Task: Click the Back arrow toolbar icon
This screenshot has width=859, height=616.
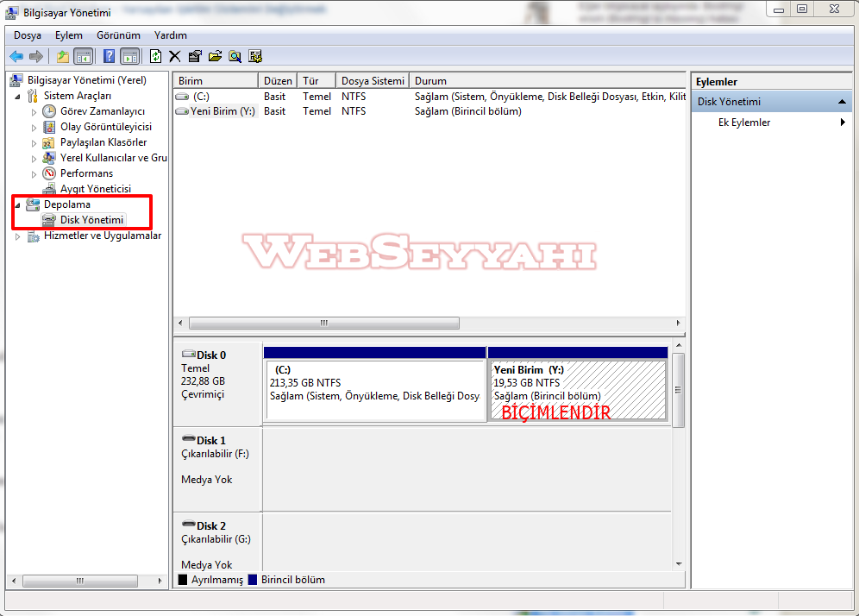Action: pyautogui.click(x=16, y=56)
